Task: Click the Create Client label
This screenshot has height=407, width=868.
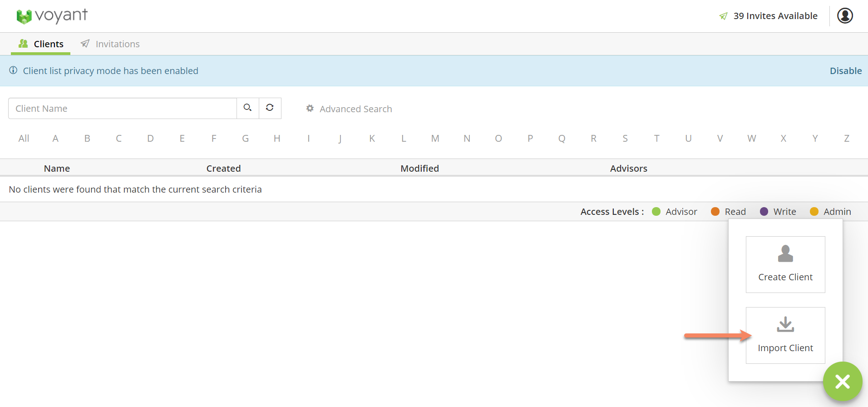Action: [x=785, y=277]
